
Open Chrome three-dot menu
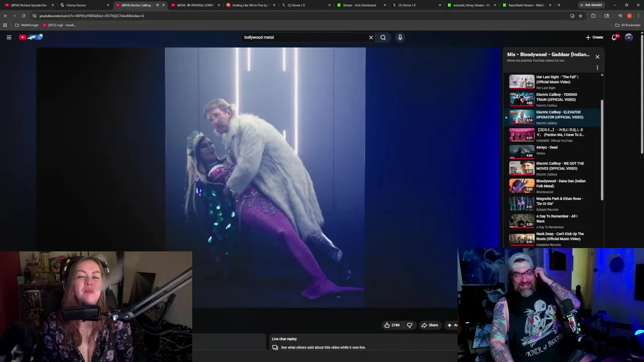[x=638, y=16]
